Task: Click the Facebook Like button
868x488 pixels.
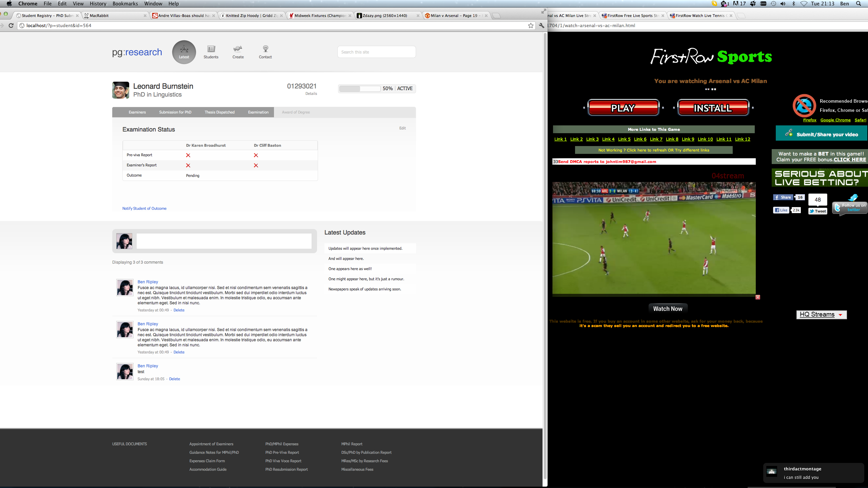Action: (781, 210)
